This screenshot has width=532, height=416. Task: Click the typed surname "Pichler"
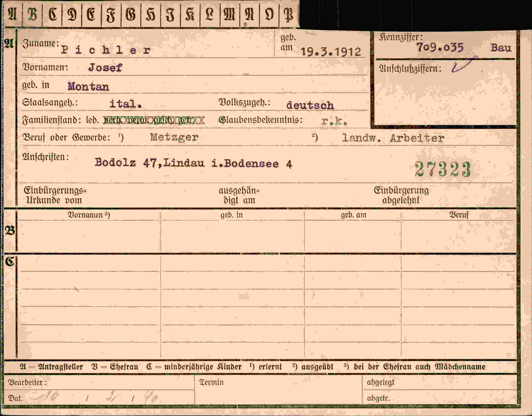(106, 50)
